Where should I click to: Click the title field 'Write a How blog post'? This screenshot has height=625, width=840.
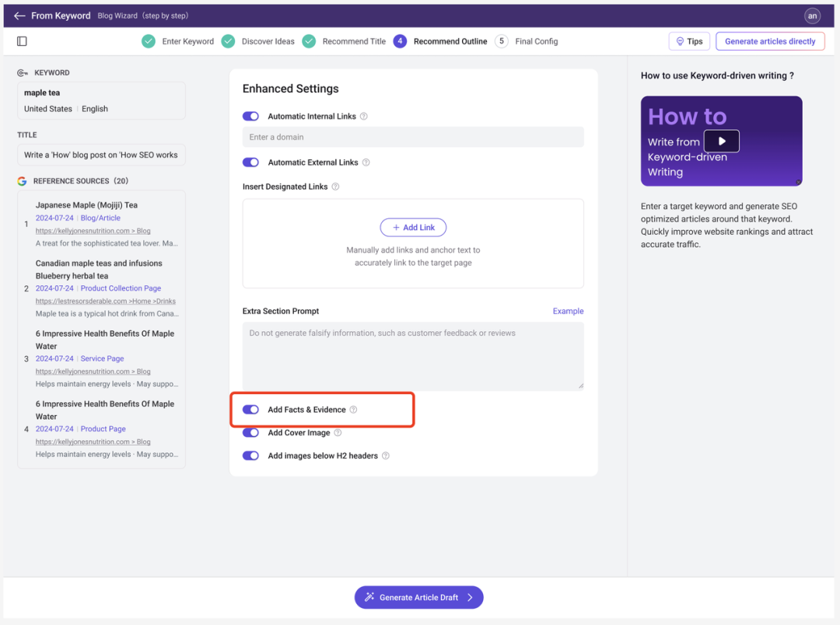point(101,155)
